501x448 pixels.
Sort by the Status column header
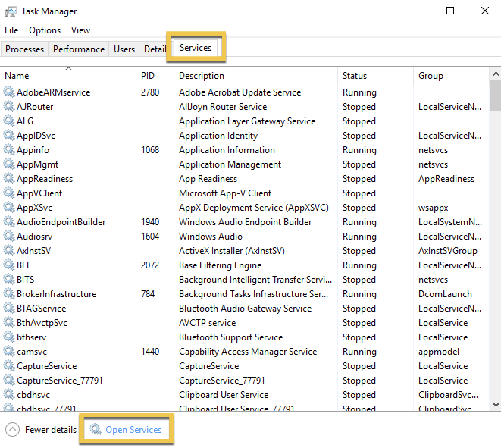pos(376,76)
